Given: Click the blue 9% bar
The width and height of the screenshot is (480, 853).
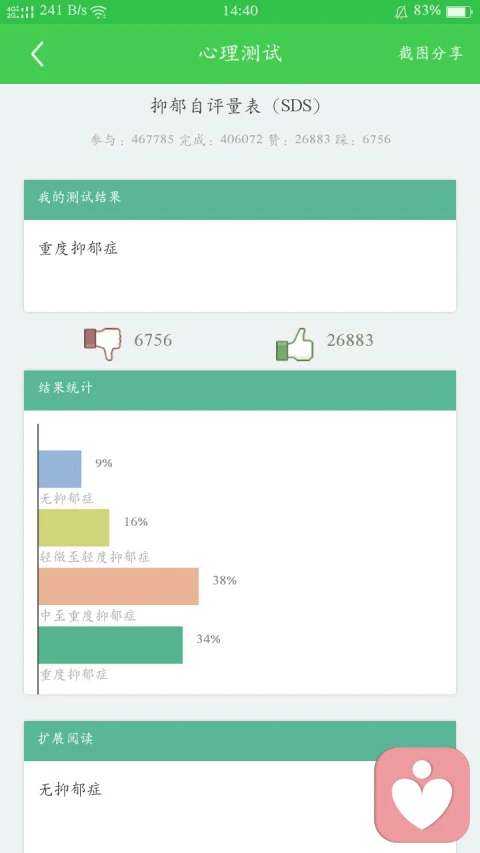Looking at the screenshot, I should [x=60, y=469].
